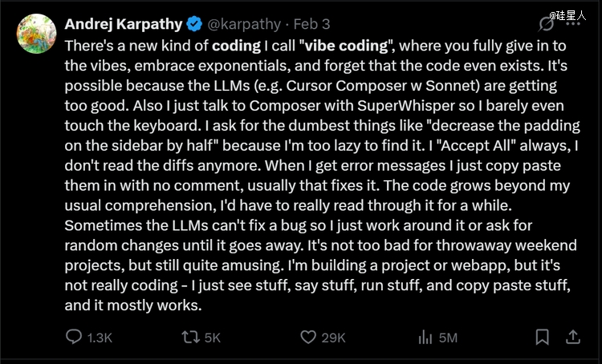Click the 29K likes count
Screen dimensions: 602x364
click(333, 338)
